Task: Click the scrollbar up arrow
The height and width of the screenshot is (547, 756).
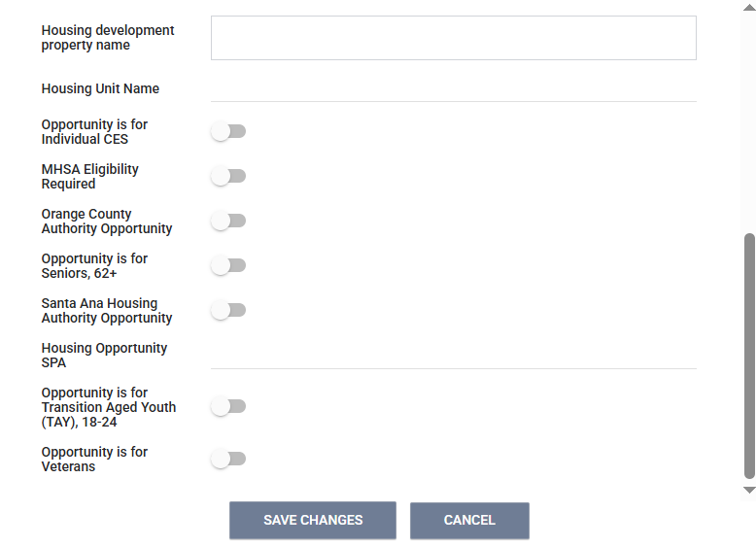Action: click(749, 7)
